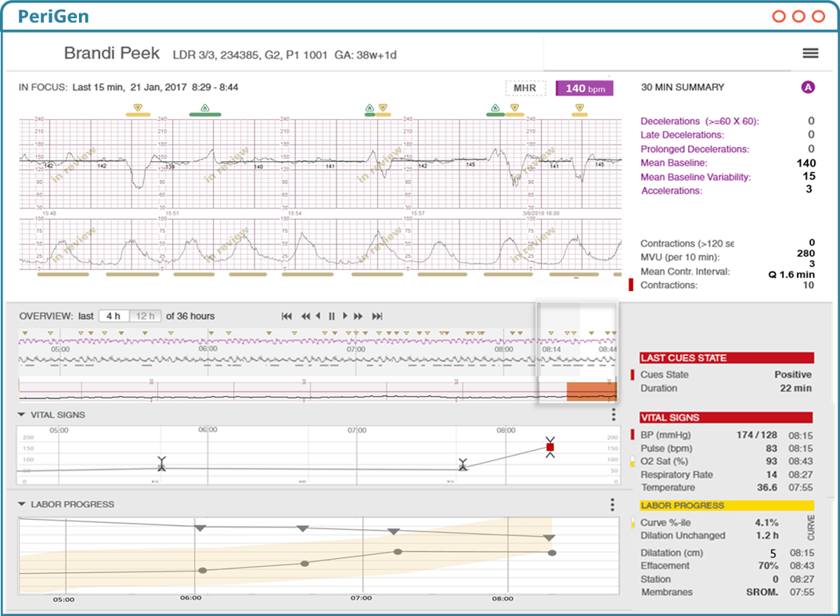Skip to end of tracing
The image size is (840, 616).
tap(377, 316)
